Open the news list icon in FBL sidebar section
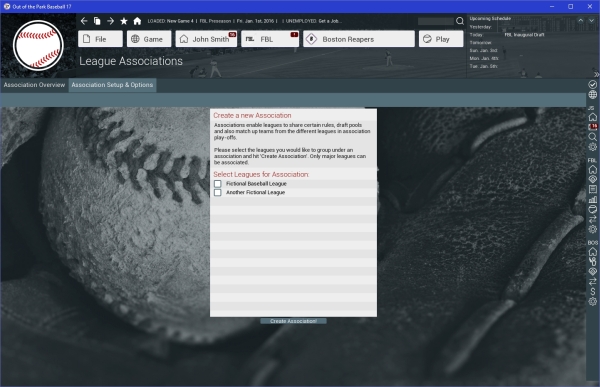This screenshot has width=600, height=387. 592,189
